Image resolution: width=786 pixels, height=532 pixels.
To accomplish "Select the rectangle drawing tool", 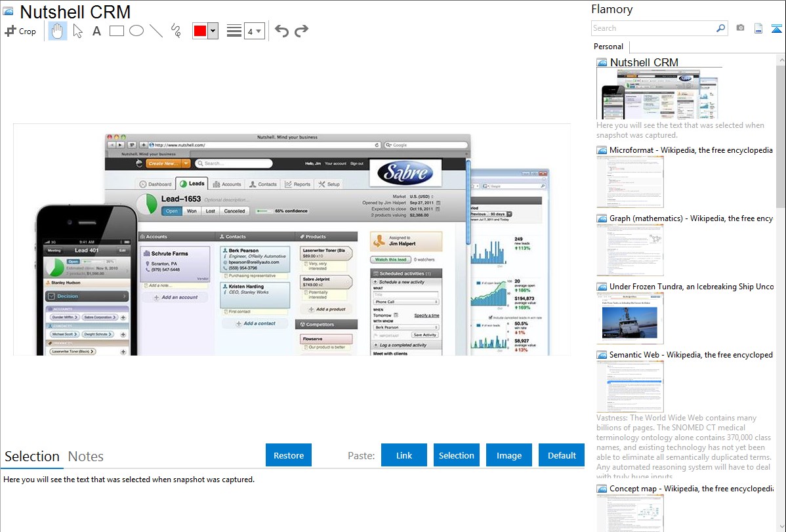I will click(116, 31).
